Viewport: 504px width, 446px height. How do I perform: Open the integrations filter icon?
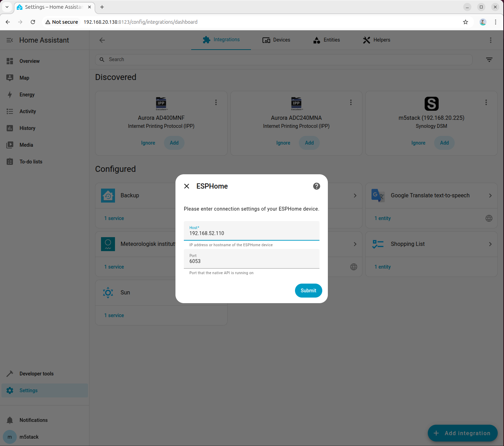(489, 60)
